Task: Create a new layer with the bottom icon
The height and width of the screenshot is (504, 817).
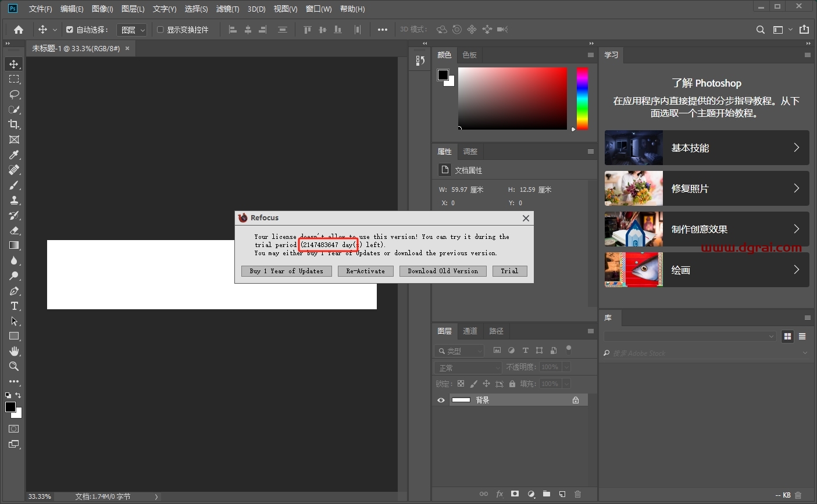Action: (562, 494)
